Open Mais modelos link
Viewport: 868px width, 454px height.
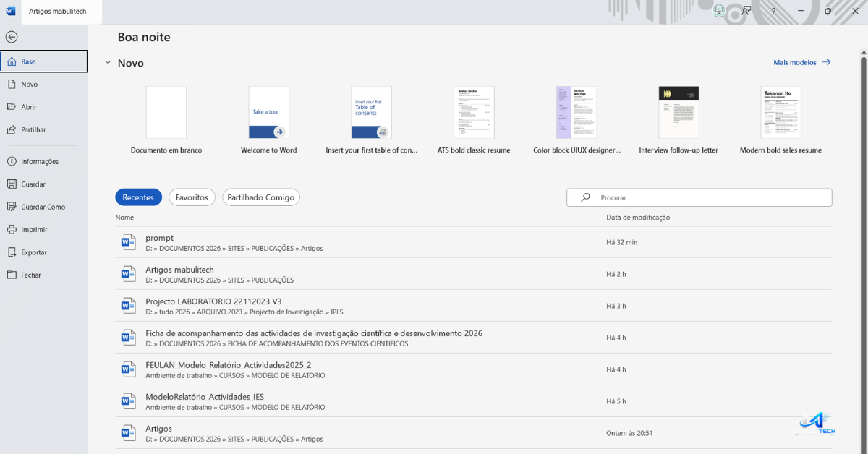[802, 63]
